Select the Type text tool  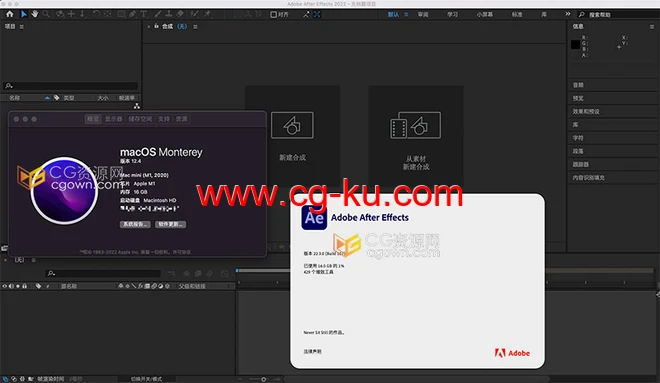[x=144, y=14]
